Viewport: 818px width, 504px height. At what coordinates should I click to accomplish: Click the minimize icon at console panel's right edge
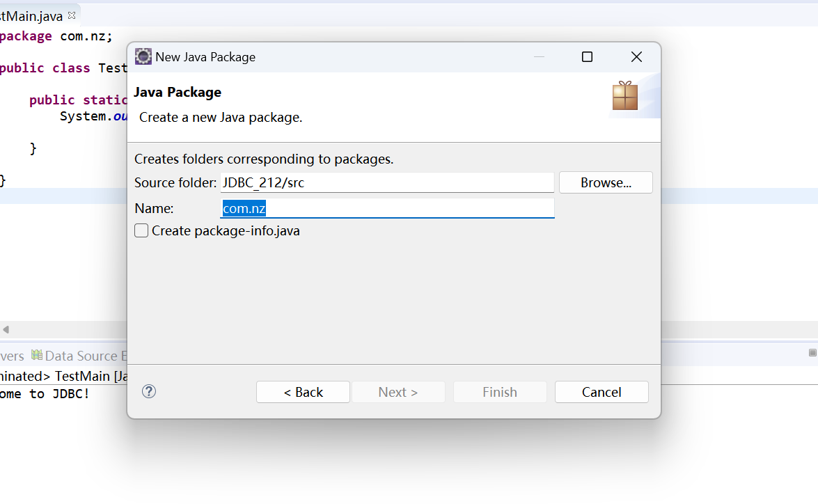(x=812, y=353)
